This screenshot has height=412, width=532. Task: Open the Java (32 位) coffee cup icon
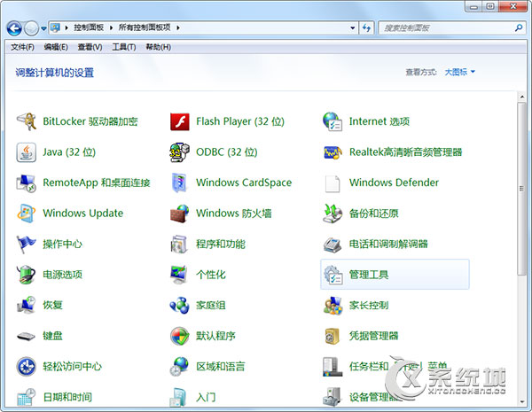26,152
